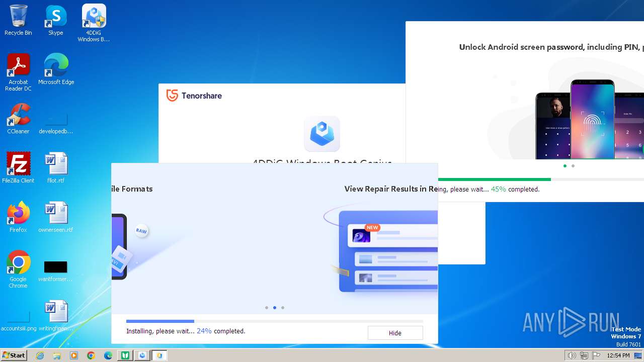Switch to the active installer taskbar button
644x362 pixels.
click(159, 355)
